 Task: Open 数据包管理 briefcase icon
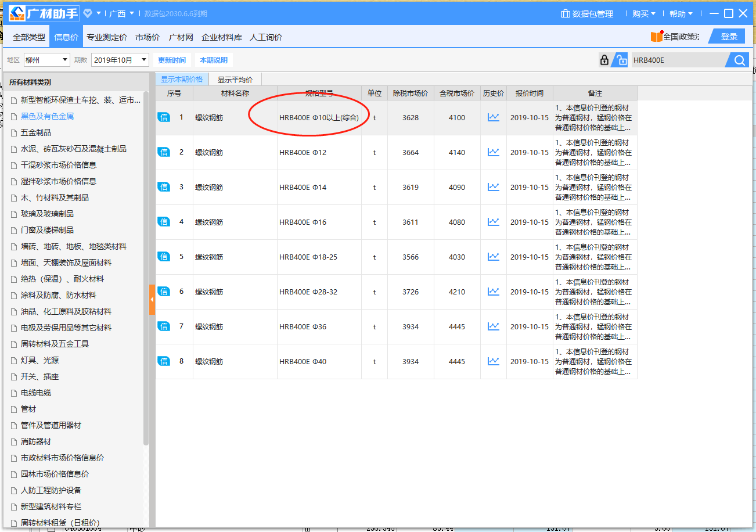[565, 13]
